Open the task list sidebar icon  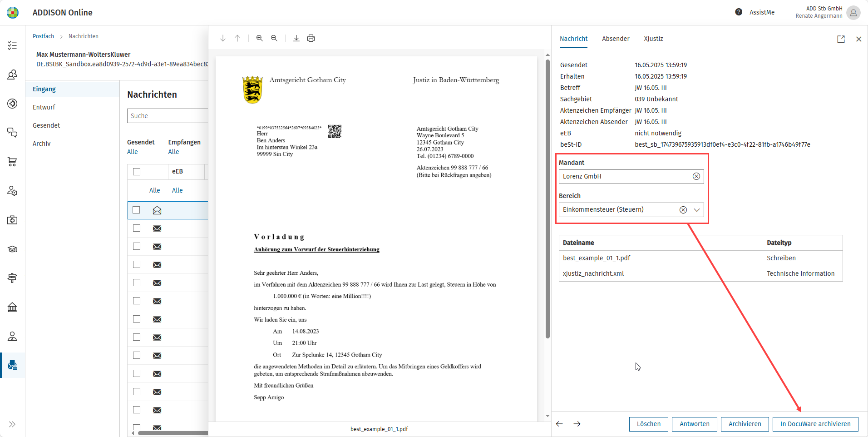pyautogui.click(x=12, y=45)
